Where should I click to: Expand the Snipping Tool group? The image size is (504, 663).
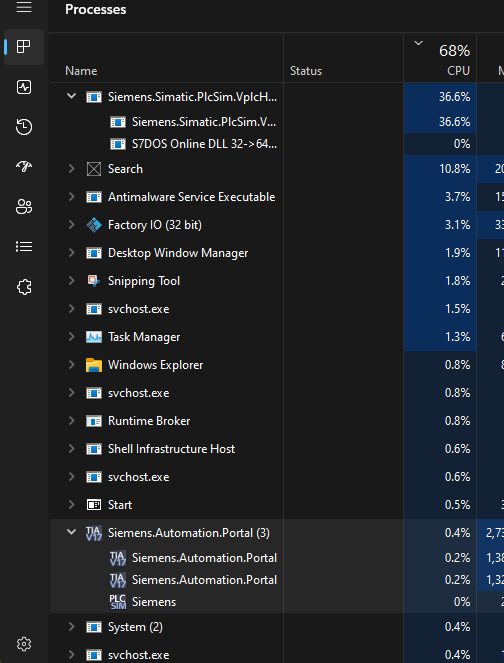point(71,281)
